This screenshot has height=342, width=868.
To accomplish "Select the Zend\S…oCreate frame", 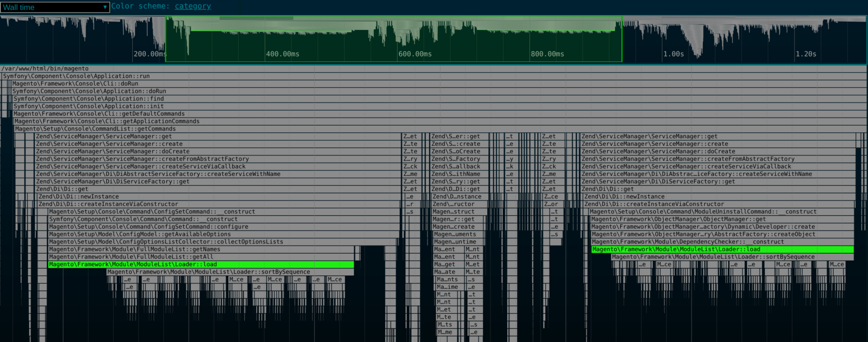I will pyautogui.click(x=459, y=152).
